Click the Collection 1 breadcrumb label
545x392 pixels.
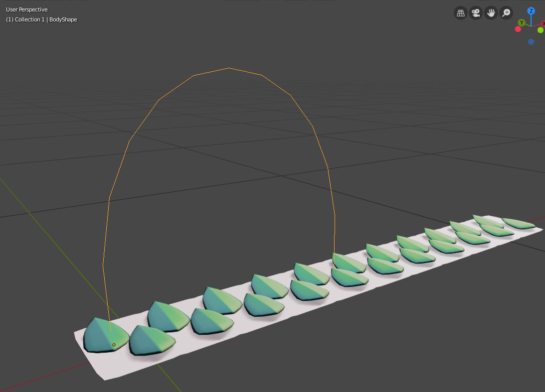click(31, 19)
